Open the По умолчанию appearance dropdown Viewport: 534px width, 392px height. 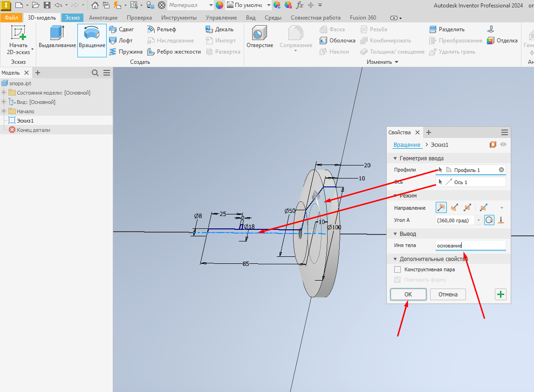point(269,5)
